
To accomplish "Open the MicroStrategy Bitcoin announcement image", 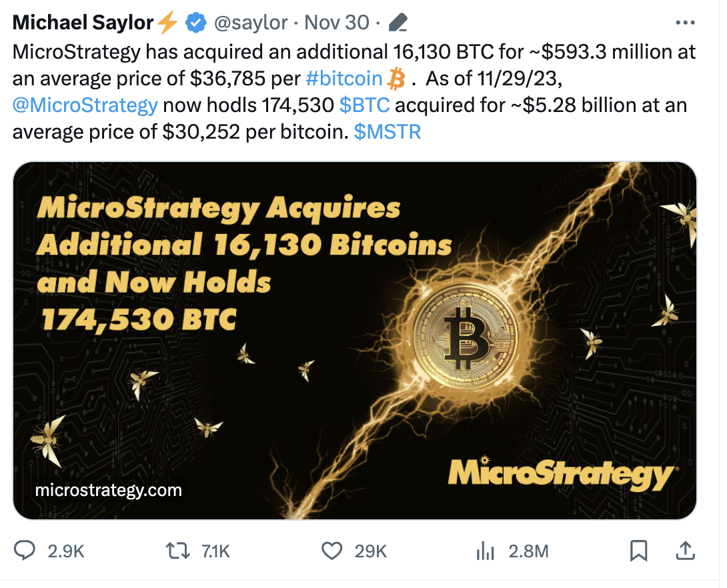I will point(355,340).
